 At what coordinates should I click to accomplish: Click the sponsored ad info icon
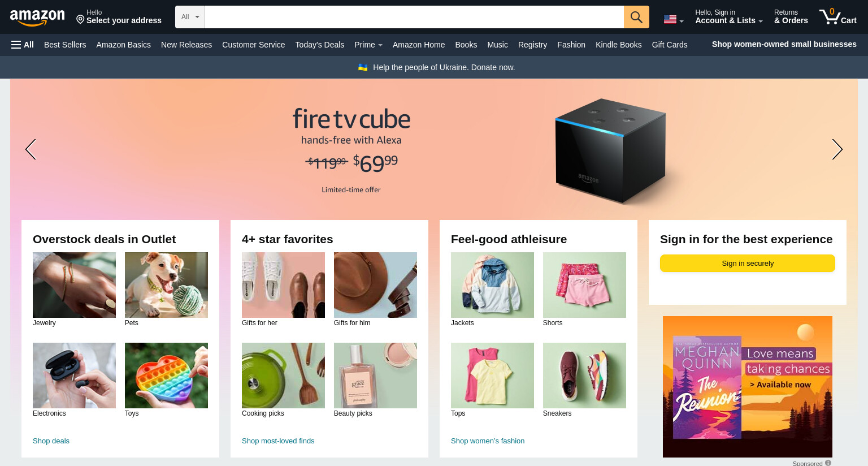(x=828, y=463)
